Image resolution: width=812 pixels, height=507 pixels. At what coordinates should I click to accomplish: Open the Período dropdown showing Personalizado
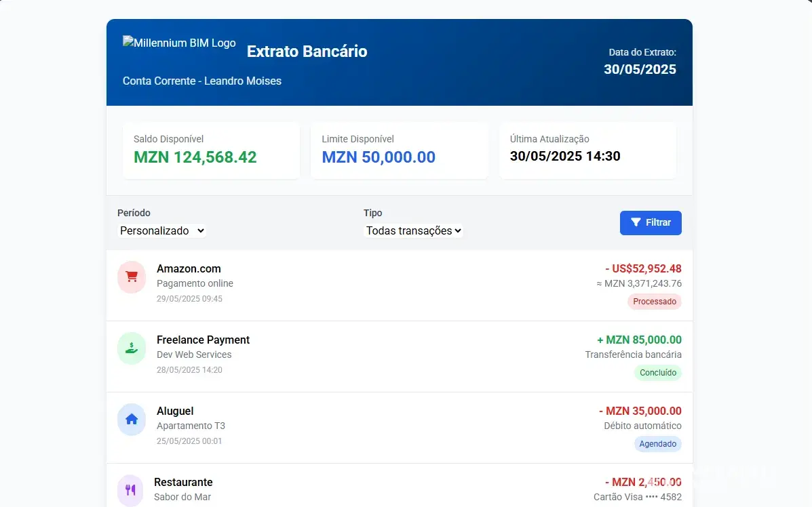(x=161, y=230)
